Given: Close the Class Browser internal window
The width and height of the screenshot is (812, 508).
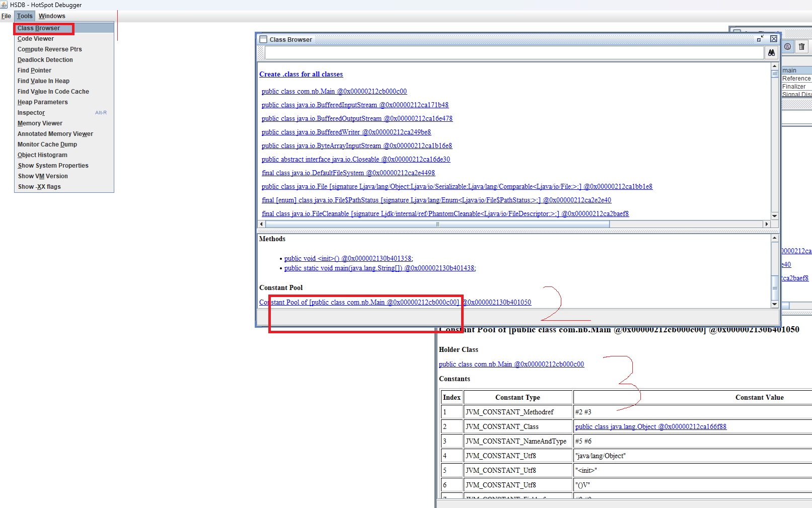Looking at the screenshot, I should (774, 39).
